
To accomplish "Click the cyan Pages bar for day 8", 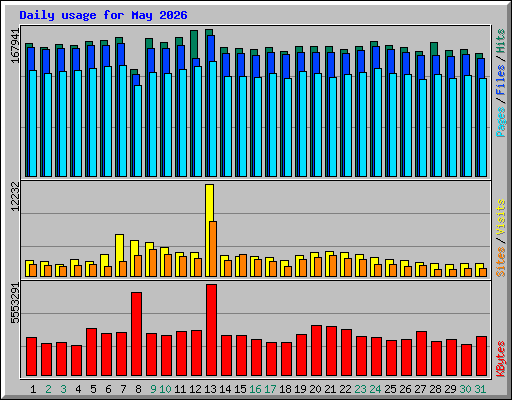I will tap(138, 131).
